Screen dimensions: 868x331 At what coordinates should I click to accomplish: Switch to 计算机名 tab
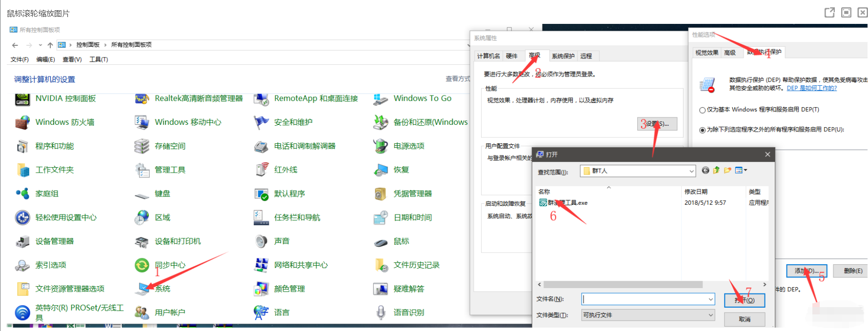(488, 56)
